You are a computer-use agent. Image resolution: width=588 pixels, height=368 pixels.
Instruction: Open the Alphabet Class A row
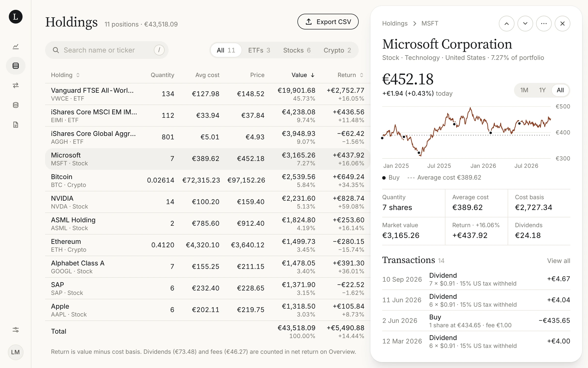pyautogui.click(x=208, y=267)
